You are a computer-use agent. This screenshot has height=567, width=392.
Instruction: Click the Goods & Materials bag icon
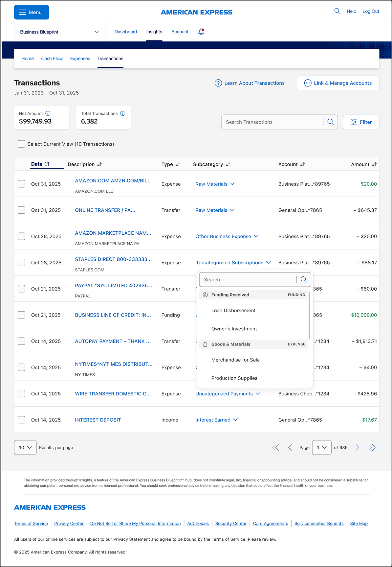point(205,344)
